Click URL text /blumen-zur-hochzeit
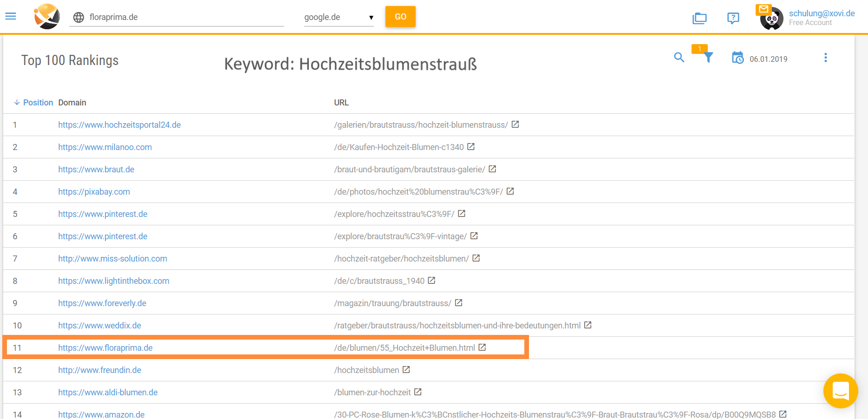The height and width of the screenshot is (419, 868). tap(372, 393)
